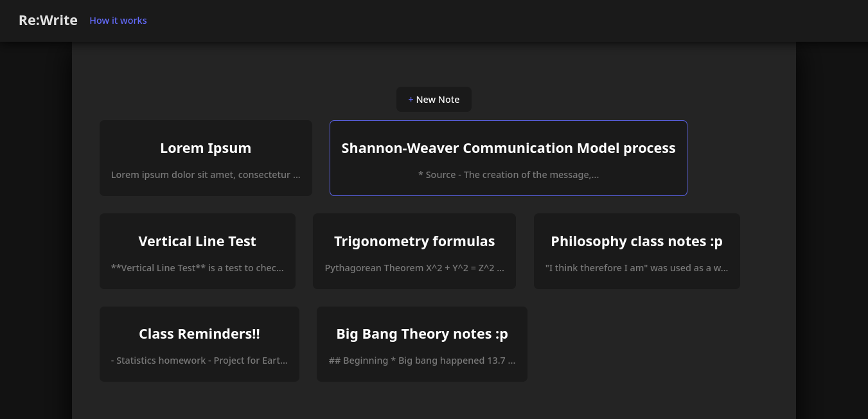The width and height of the screenshot is (868, 419).
Task: Click the plus icon on New Note
Action: (x=411, y=100)
